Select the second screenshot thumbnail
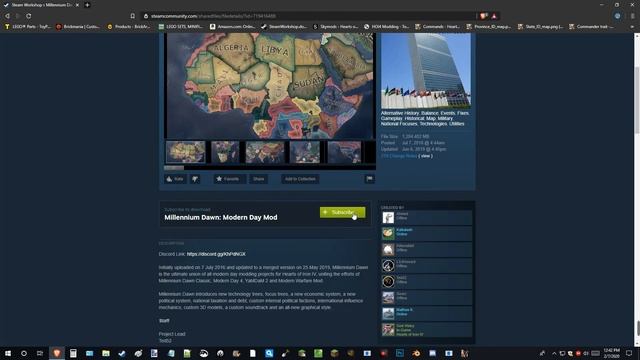 225,152
